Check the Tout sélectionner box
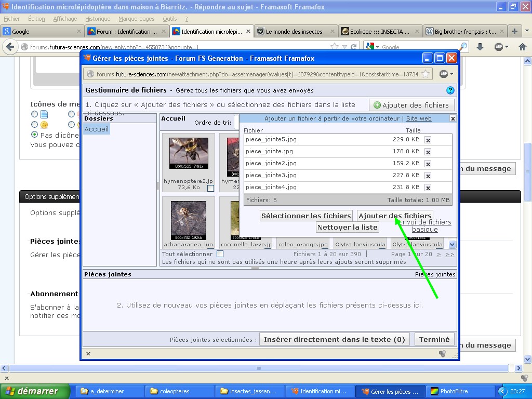532x399 pixels. tap(220, 254)
